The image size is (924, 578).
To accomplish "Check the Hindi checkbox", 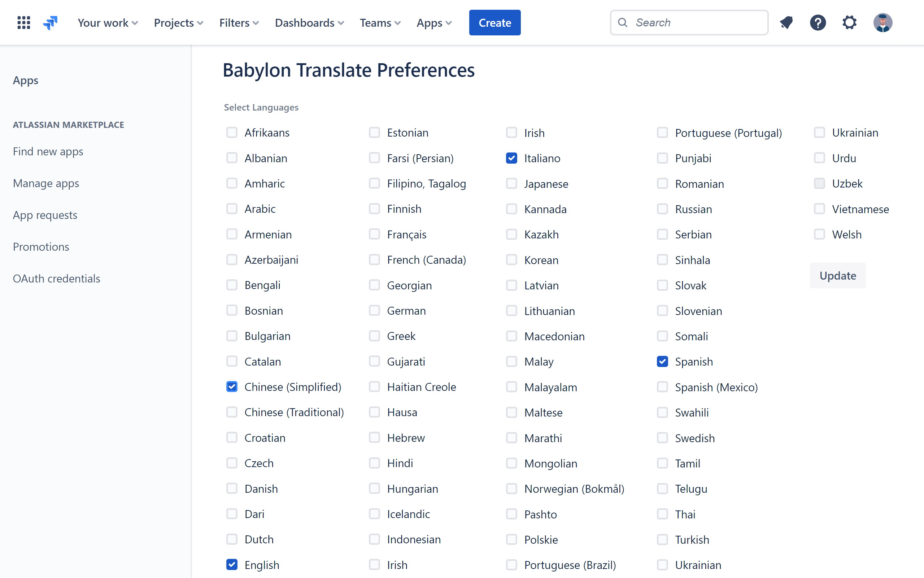I will [x=375, y=463].
